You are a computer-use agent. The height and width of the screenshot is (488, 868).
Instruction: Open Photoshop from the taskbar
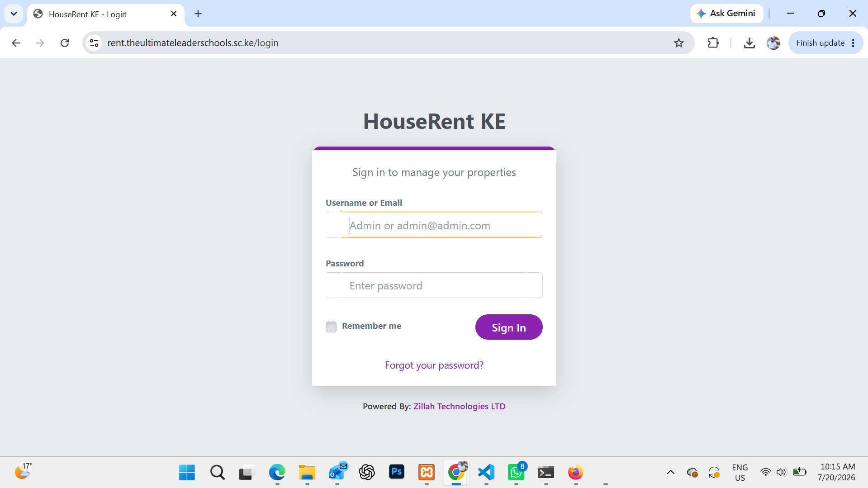397,473
